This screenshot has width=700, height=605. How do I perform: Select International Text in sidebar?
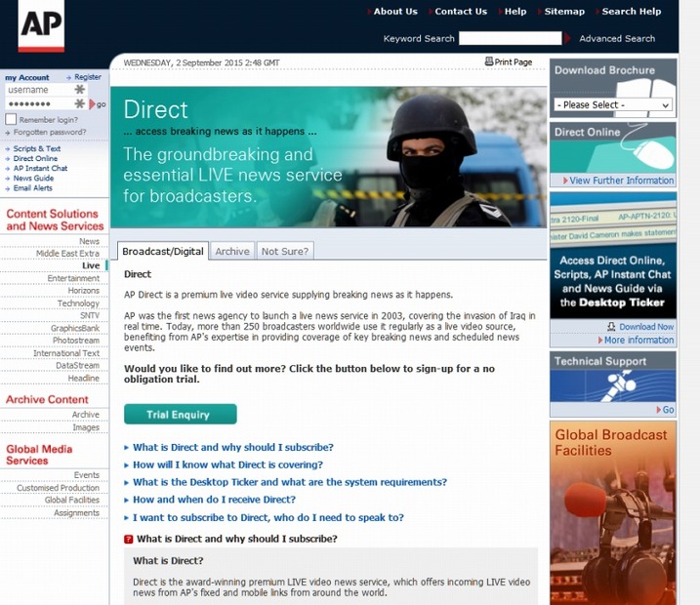[66, 353]
